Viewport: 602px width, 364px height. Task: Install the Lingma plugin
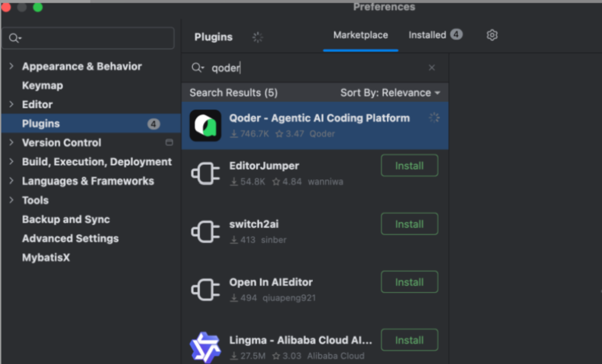click(x=409, y=340)
